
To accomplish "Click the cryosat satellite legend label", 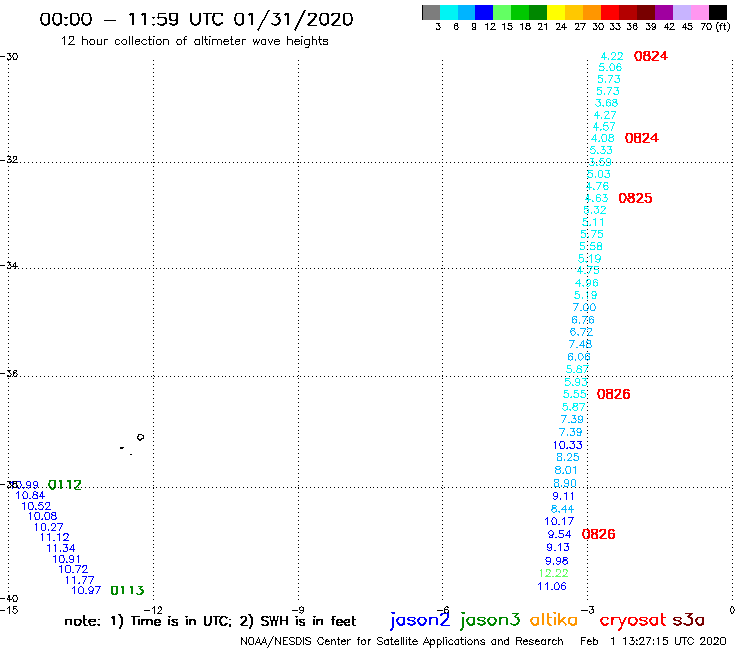I will (x=633, y=620).
